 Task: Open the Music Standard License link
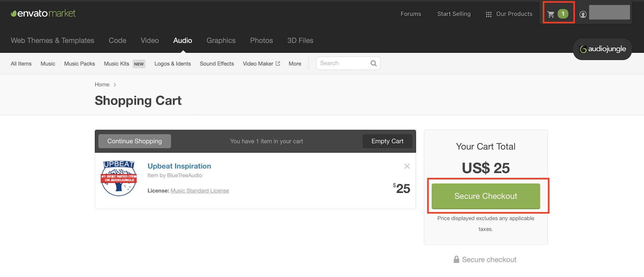click(x=200, y=191)
